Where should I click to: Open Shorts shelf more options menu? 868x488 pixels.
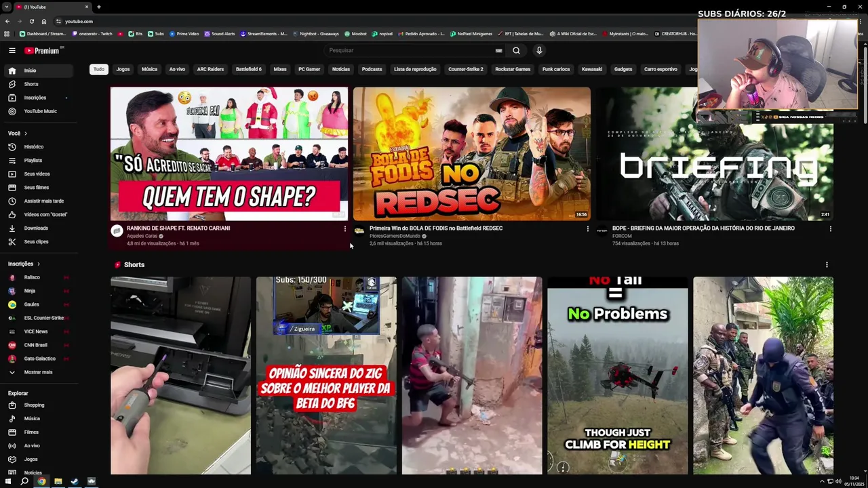pos(827,265)
